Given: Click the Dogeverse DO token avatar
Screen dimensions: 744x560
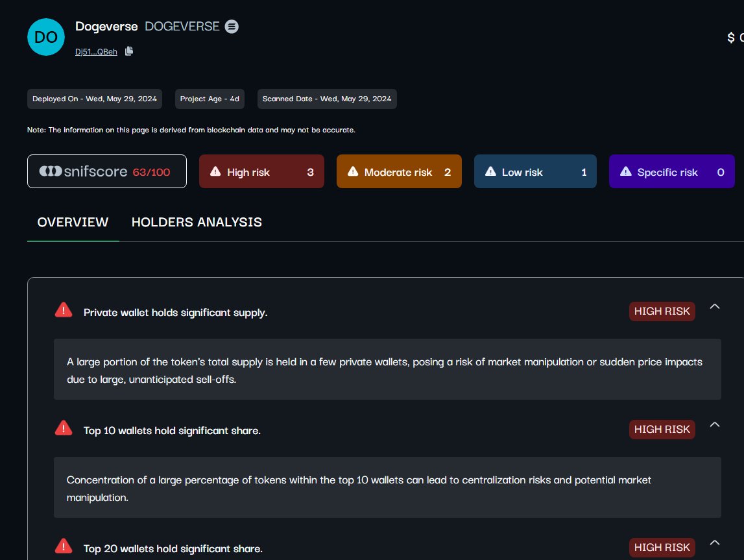Looking at the screenshot, I should pyautogui.click(x=46, y=37).
